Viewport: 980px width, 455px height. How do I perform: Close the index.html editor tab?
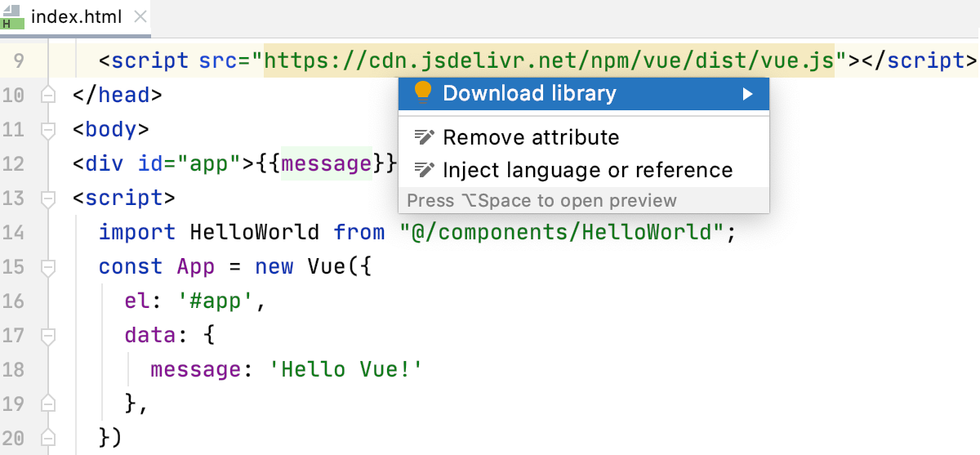coord(140,17)
